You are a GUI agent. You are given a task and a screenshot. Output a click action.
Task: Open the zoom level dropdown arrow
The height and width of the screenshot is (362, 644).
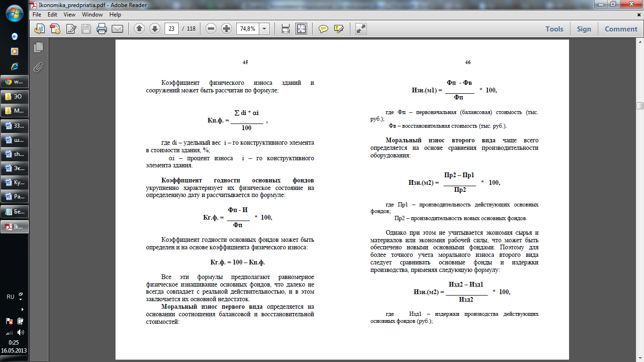coord(264,29)
